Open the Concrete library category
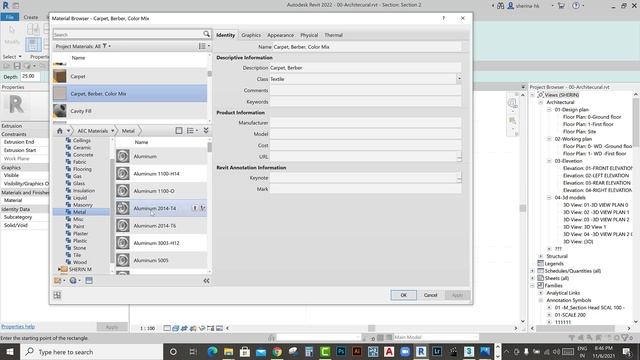 [x=83, y=155]
